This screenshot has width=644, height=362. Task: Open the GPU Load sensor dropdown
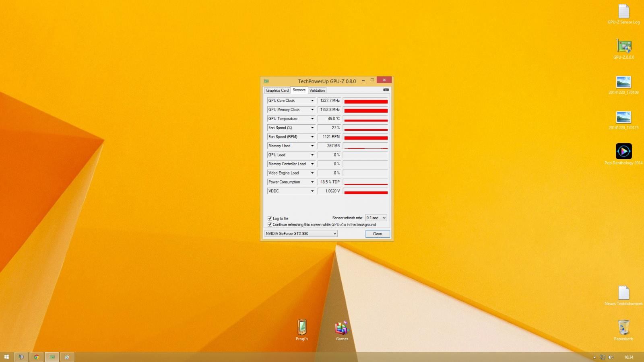pos(312,155)
